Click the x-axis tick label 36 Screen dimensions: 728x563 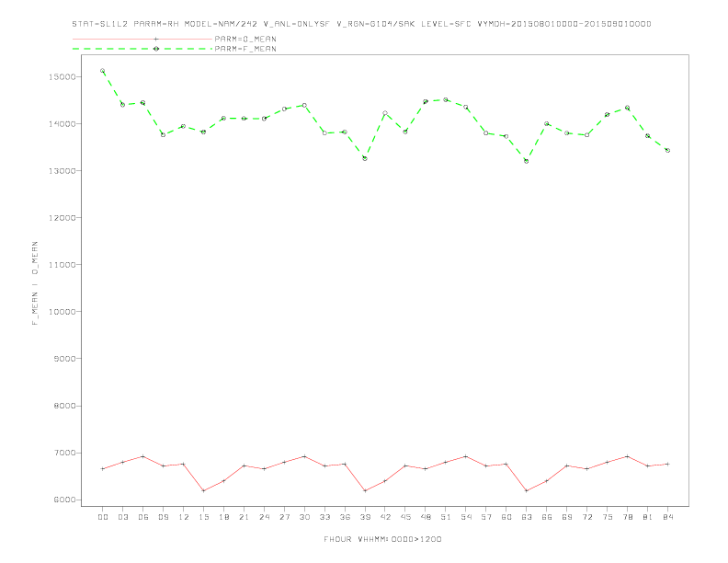(345, 517)
